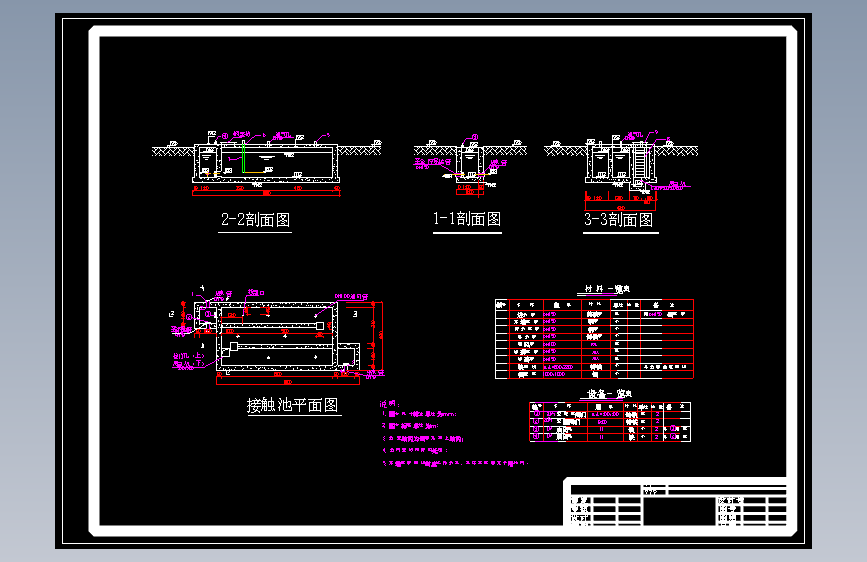
Task: Click the "3-3剖面图" drawing title
Action: [619, 220]
